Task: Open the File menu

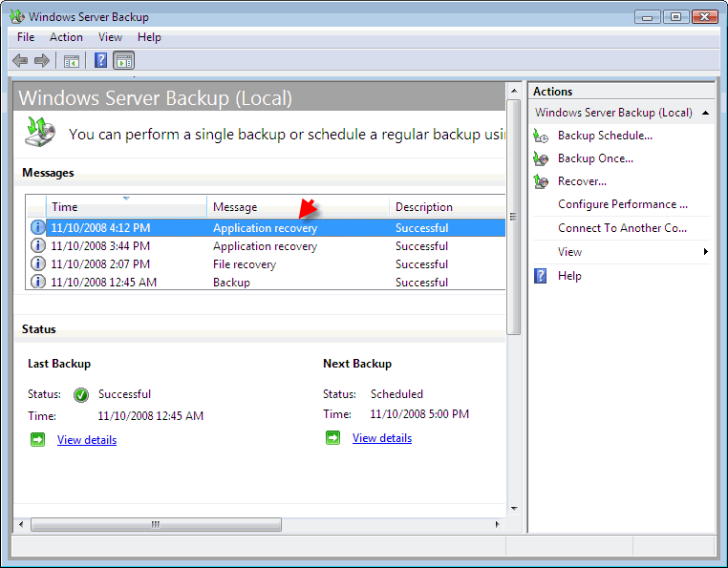Action: click(26, 37)
